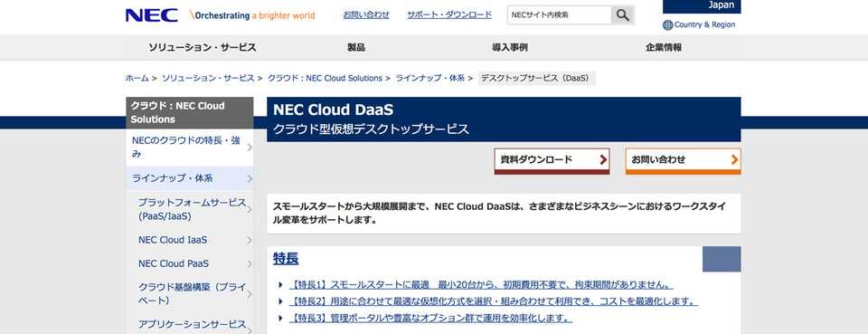Image resolution: width=868 pixels, height=334 pixels.
Task: Expand chevron next to ラインナップ・体系
Action: click(250, 178)
